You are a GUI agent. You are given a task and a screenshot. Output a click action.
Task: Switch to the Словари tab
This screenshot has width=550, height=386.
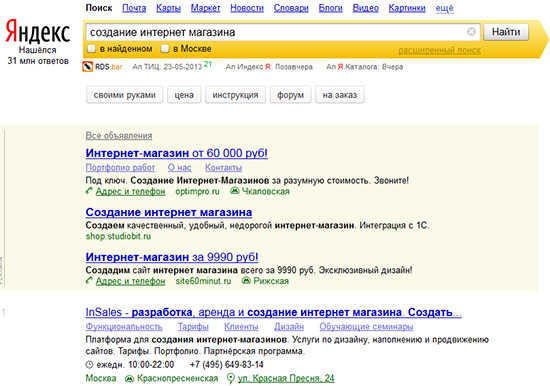291,8
